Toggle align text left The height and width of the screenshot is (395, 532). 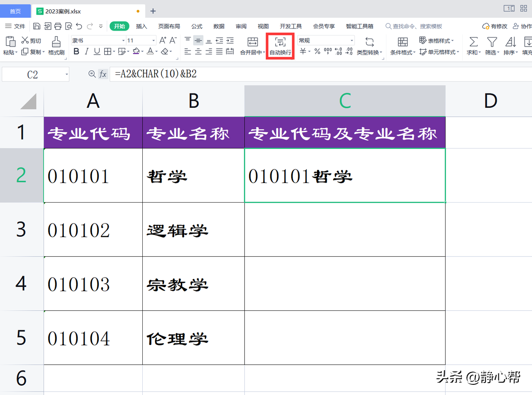pyautogui.click(x=188, y=52)
